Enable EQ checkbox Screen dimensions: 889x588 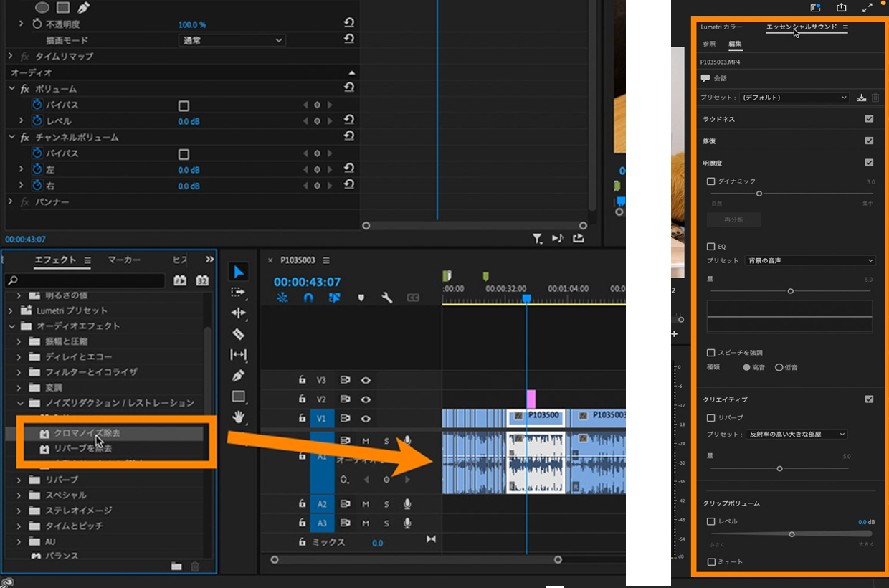[x=711, y=247]
